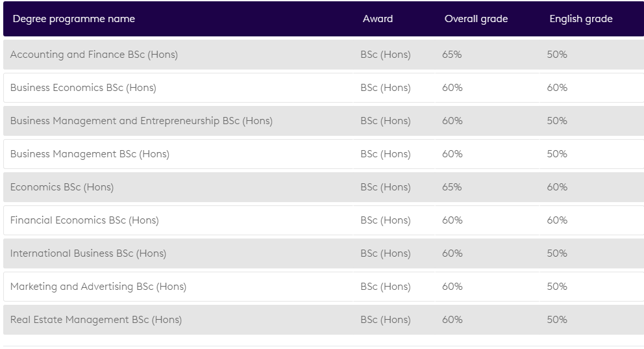
Task: Click the 50% English grade for Real Estate Management
Action: [x=557, y=320]
